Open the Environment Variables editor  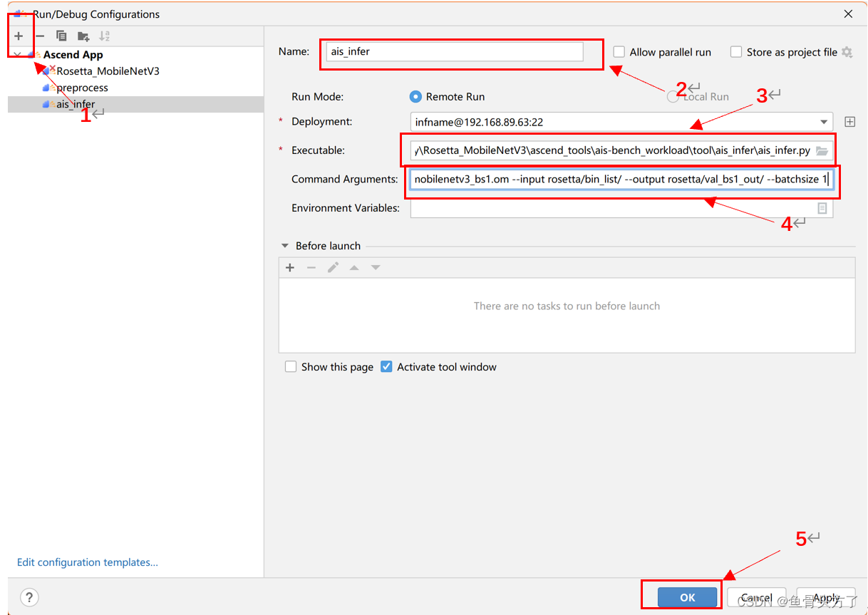coord(822,207)
